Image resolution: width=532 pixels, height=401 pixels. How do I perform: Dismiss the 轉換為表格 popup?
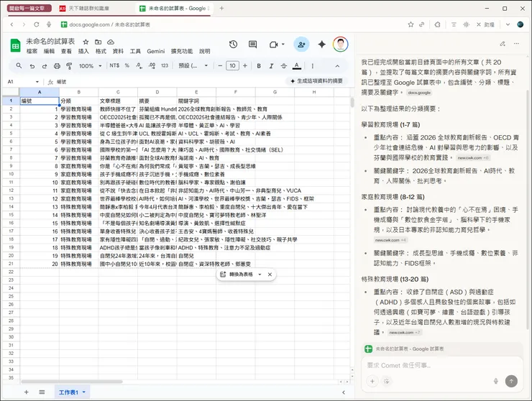[x=270, y=275]
